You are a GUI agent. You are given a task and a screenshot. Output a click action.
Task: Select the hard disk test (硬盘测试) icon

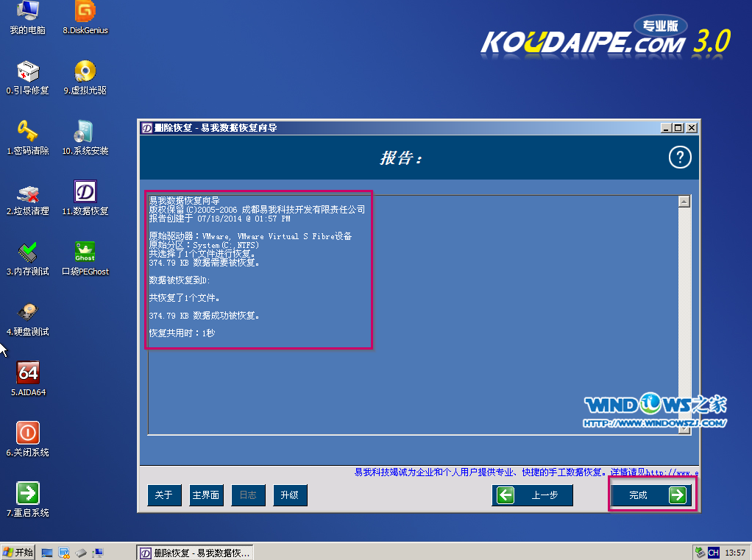point(28,313)
